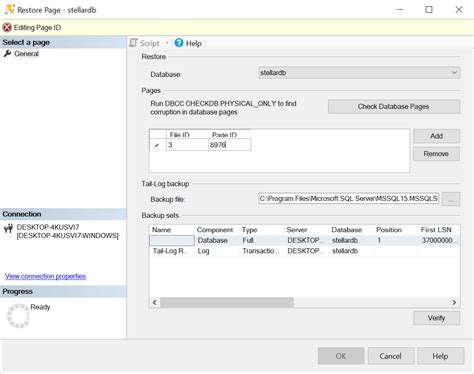Click the horizontal scrollbar thumb in Backup sets

(x=227, y=302)
